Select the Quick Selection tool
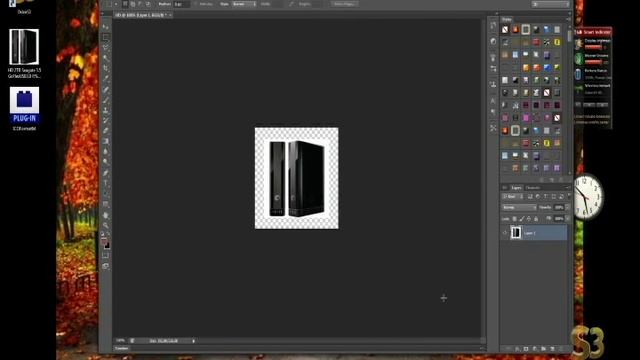Viewport: 640px width, 360px height. pyautogui.click(x=106, y=58)
